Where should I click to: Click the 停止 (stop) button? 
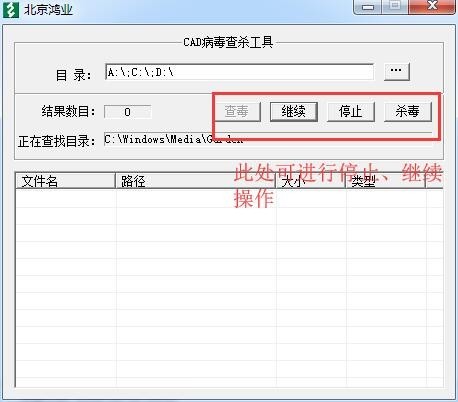point(350,111)
